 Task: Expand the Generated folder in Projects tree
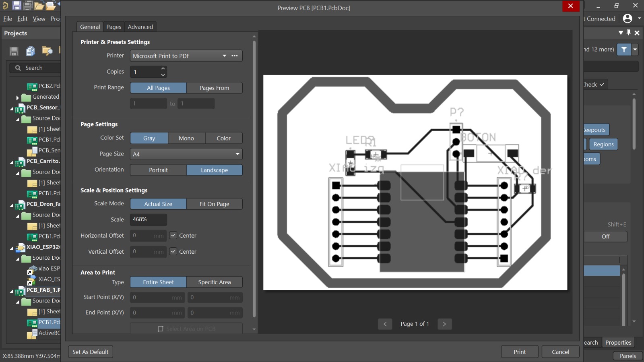point(17,97)
